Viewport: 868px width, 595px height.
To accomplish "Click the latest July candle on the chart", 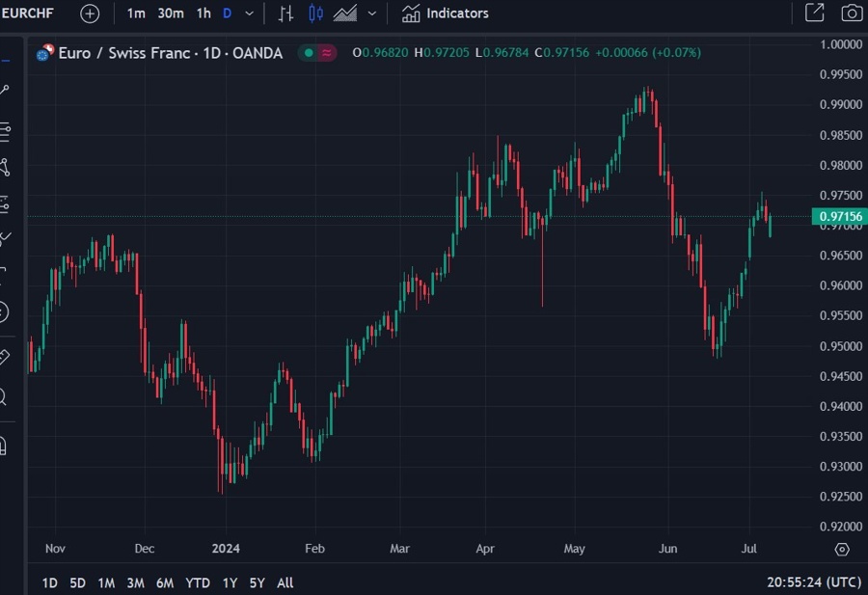I will 770,226.
